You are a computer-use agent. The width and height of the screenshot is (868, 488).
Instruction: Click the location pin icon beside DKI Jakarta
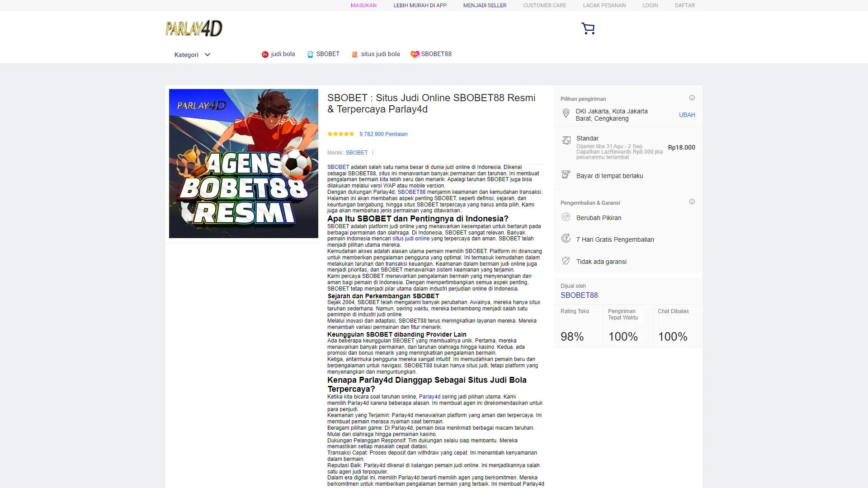(566, 113)
